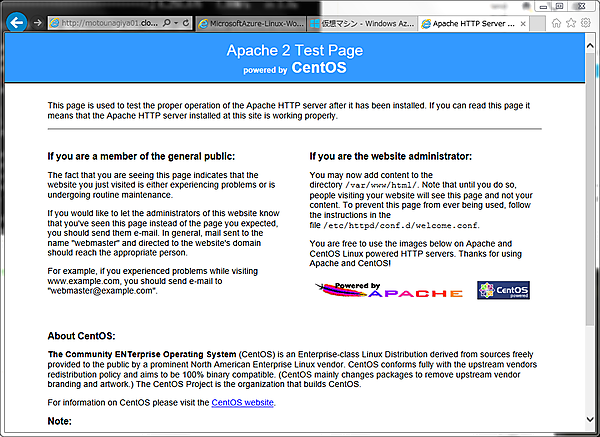The height and width of the screenshot is (437, 600).
Task: Click the Powered by Apache logo
Action: 389,290
